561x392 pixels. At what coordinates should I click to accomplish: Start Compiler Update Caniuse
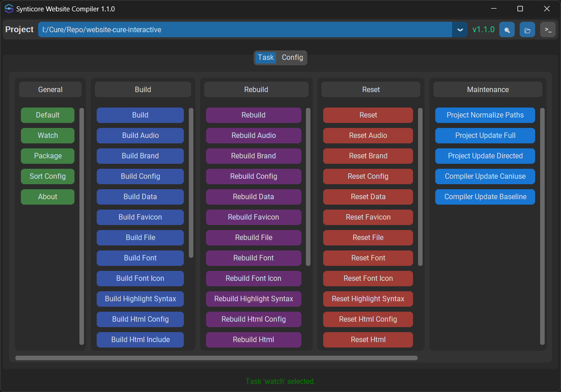tap(485, 176)
